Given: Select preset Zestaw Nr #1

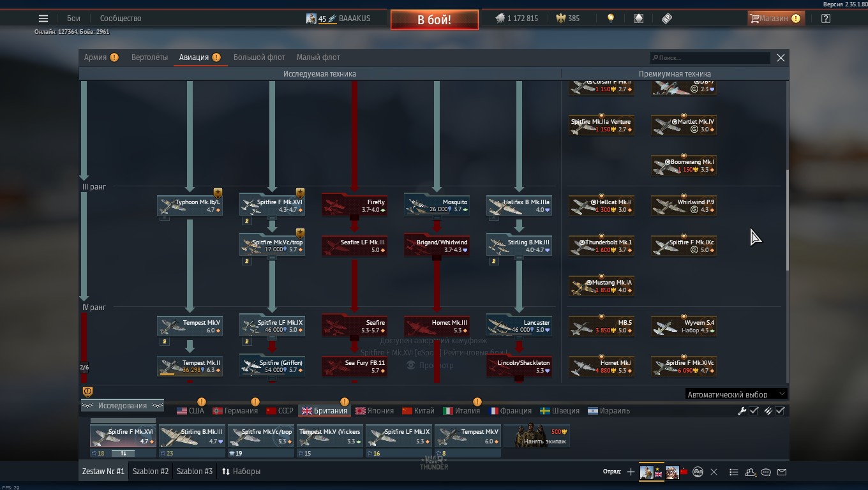Looking at the screenshot, I should click(x=103, y=471).
